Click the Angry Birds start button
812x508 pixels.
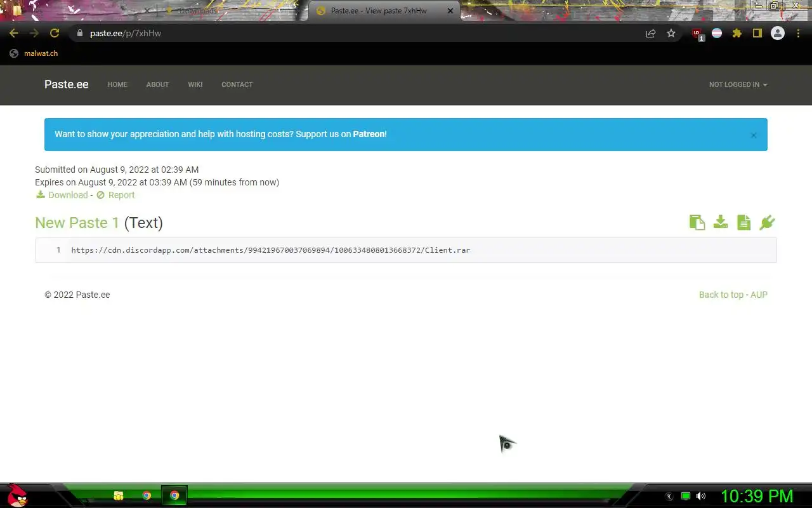tap(17, 495)
